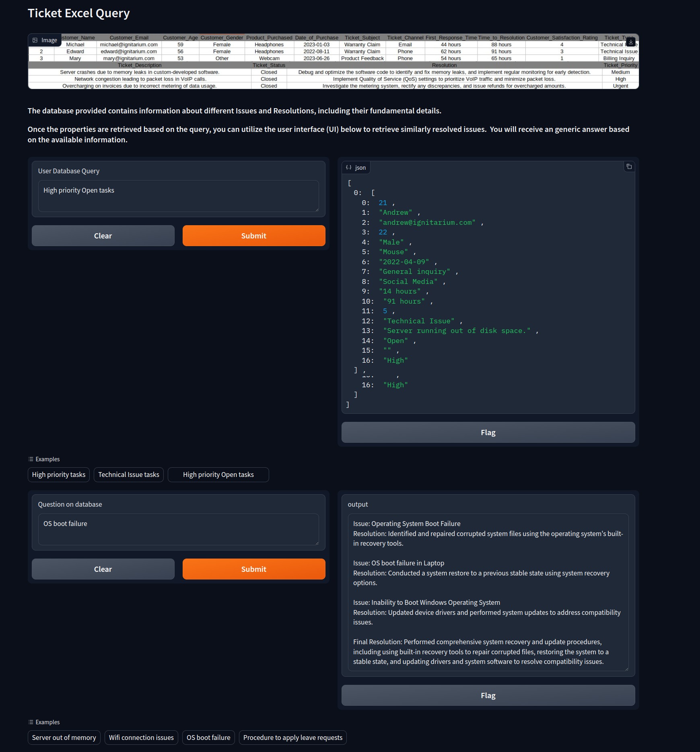Click the User Database Query text box
This screenshot has width=700, height=752.
tap(178, 196)
